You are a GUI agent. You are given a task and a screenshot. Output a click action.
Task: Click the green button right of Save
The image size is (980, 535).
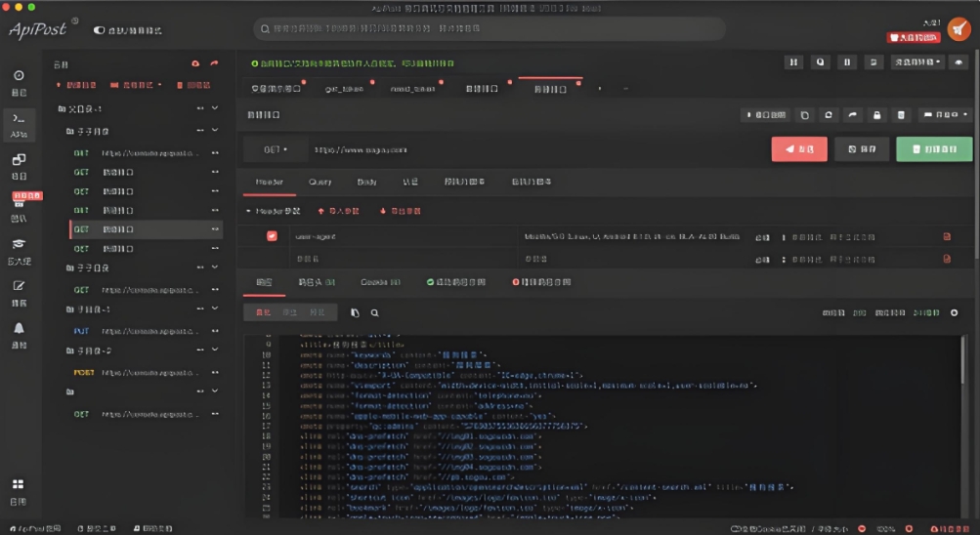pos(934,149)
